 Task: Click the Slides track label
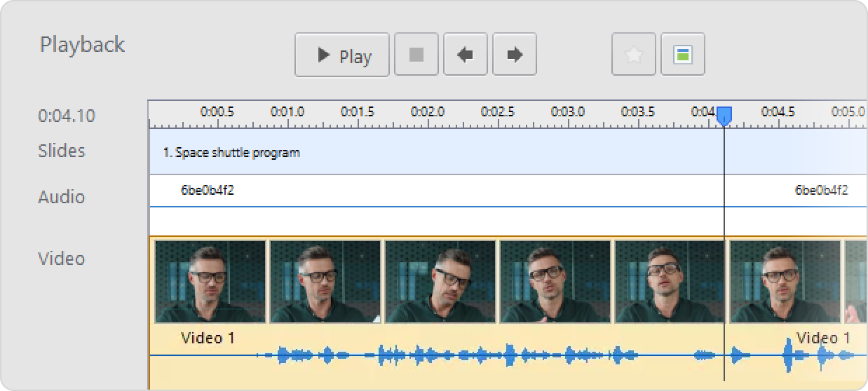[62, 151]
